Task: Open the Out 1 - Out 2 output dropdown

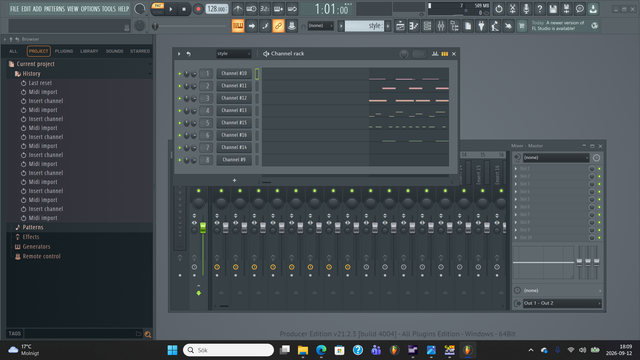Action: click(x=562, y=303)
